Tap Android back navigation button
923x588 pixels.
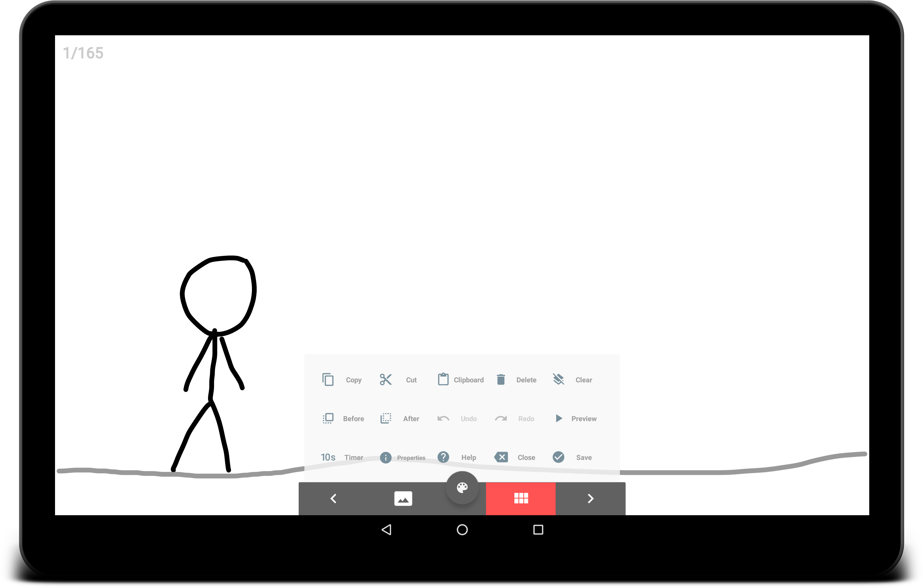386,530
